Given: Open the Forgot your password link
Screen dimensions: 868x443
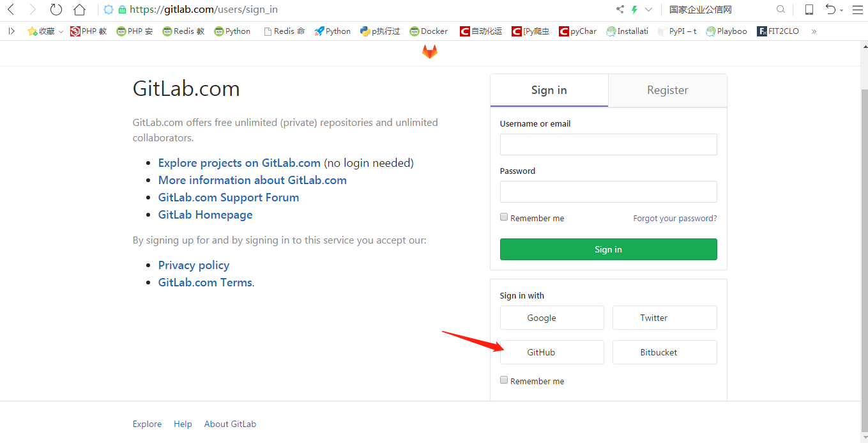Looking at the screenshot, I should tap(674, 218).
